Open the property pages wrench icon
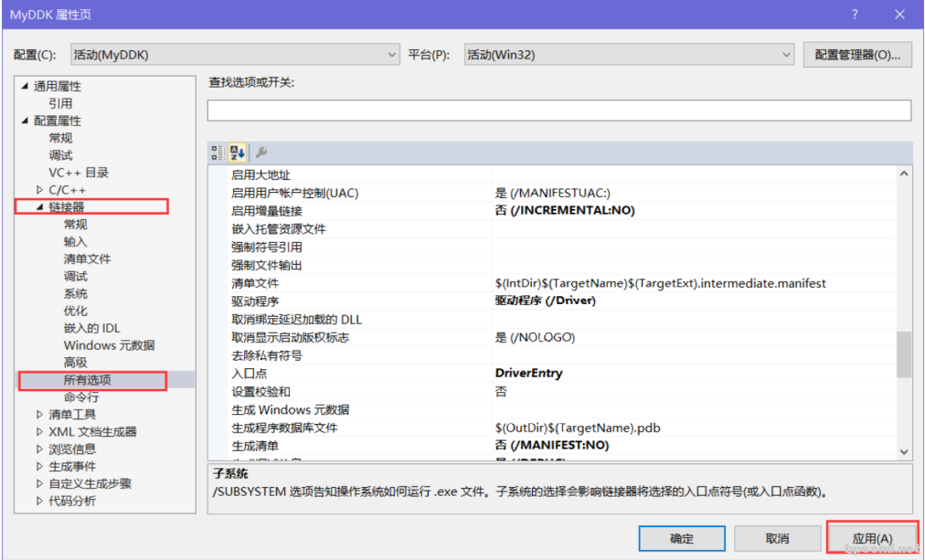The image size is (925, 560). [262, 153]
